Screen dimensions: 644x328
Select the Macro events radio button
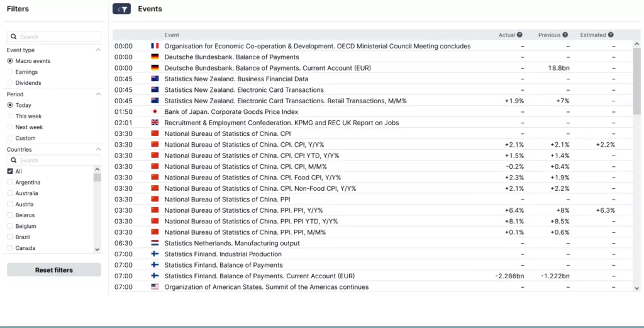10,61
